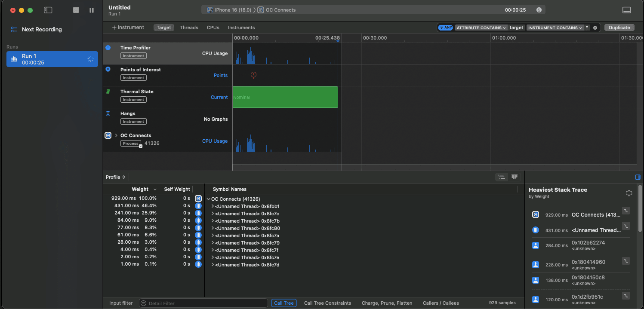Click the Duplicate button

click(x=619, y=27)
